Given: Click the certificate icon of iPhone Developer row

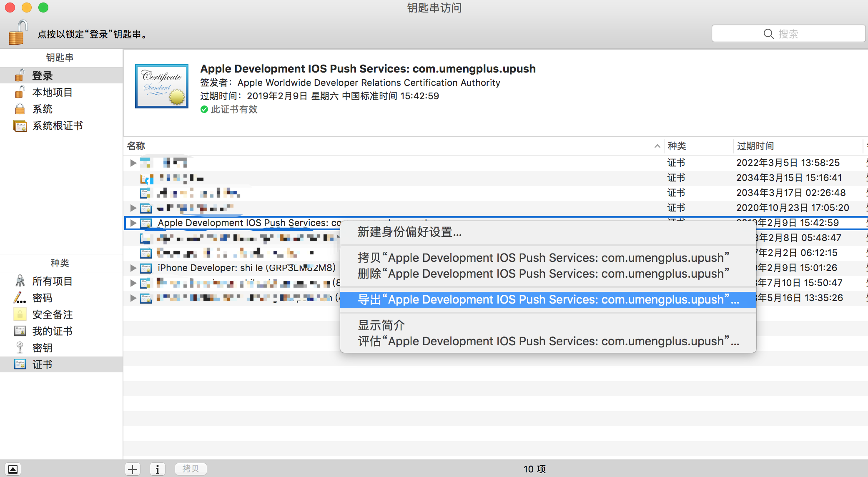Looking at the screenshot, I should pyautogui.click(x=146, y=268).
